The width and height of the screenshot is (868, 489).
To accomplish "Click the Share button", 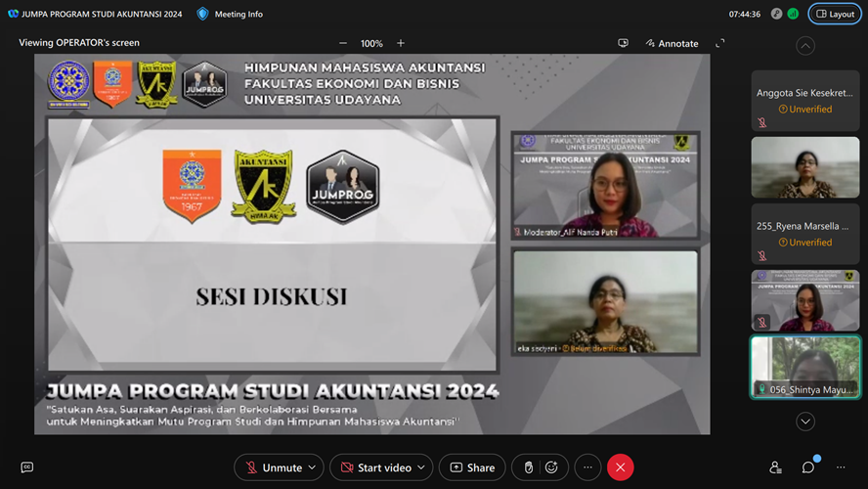I will (472, 467).
